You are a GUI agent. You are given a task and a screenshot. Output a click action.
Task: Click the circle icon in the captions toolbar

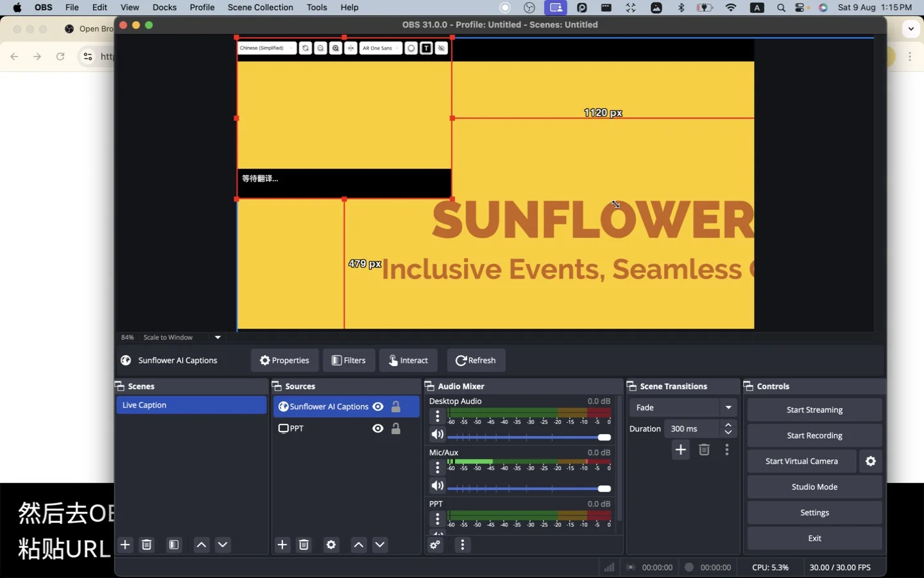point(411,48)
